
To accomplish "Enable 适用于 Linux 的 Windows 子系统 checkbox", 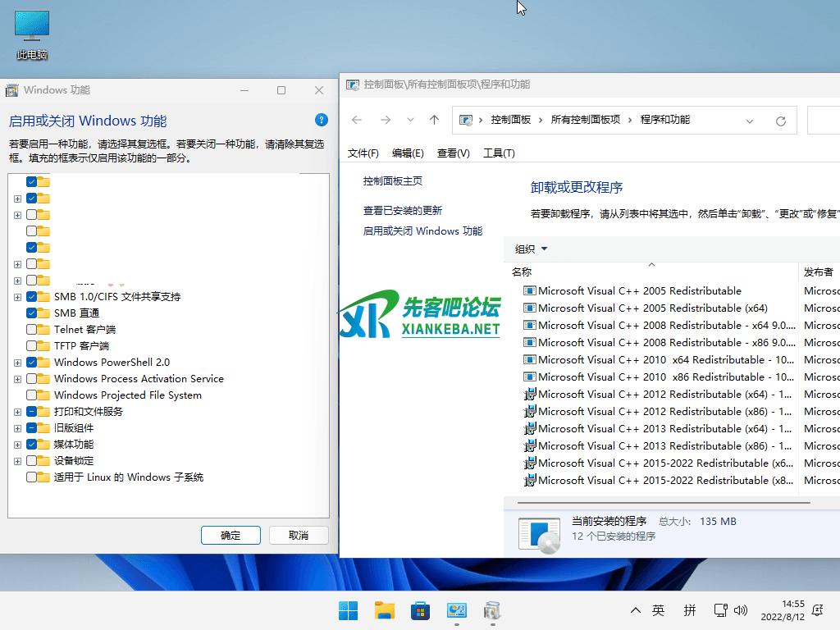I will tap(32, 477).
